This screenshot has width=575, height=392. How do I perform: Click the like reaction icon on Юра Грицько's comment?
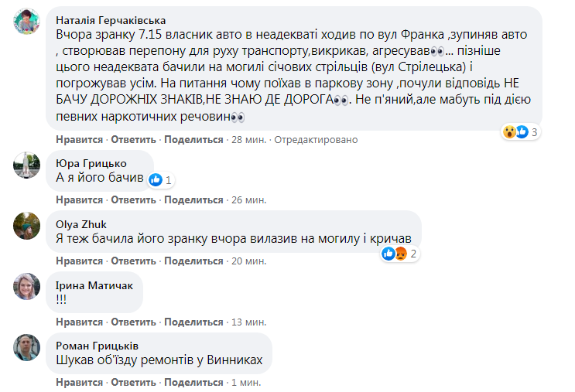tap(156, 179)
